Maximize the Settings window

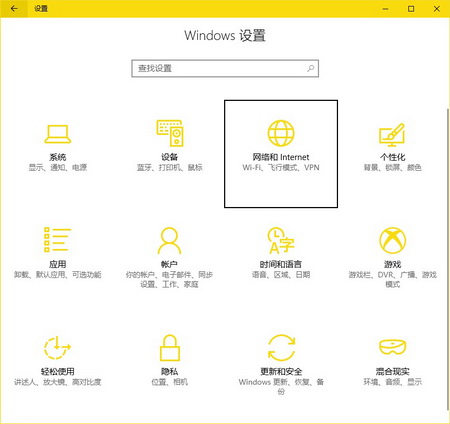[411, 9]
